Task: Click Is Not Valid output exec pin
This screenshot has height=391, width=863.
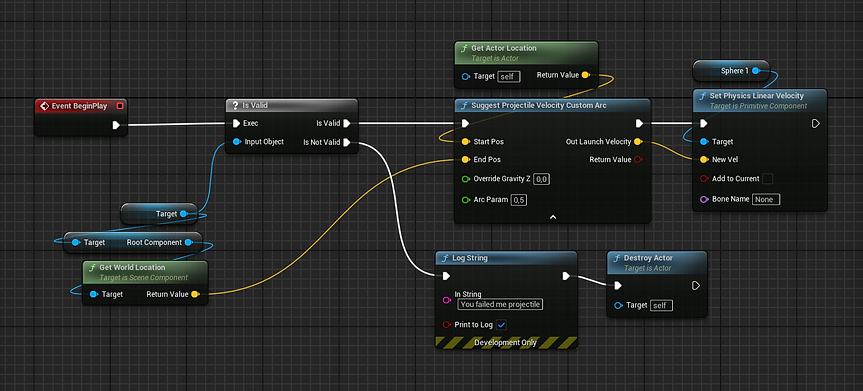Action: pos(347,143)
